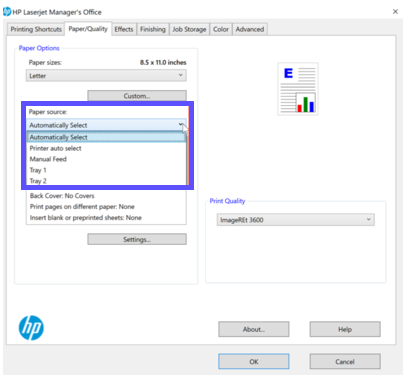
Task: Click the Settings... button
Action: coord(137,239)
